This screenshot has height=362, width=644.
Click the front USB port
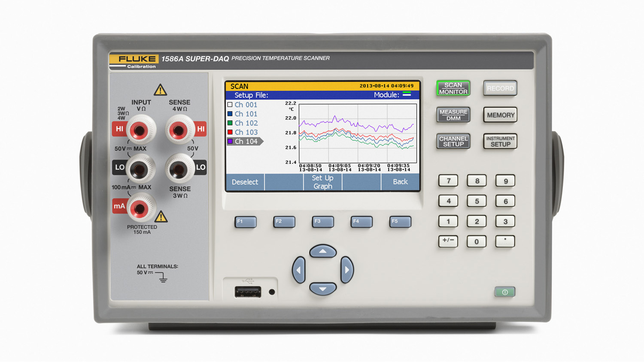(248, 292)
